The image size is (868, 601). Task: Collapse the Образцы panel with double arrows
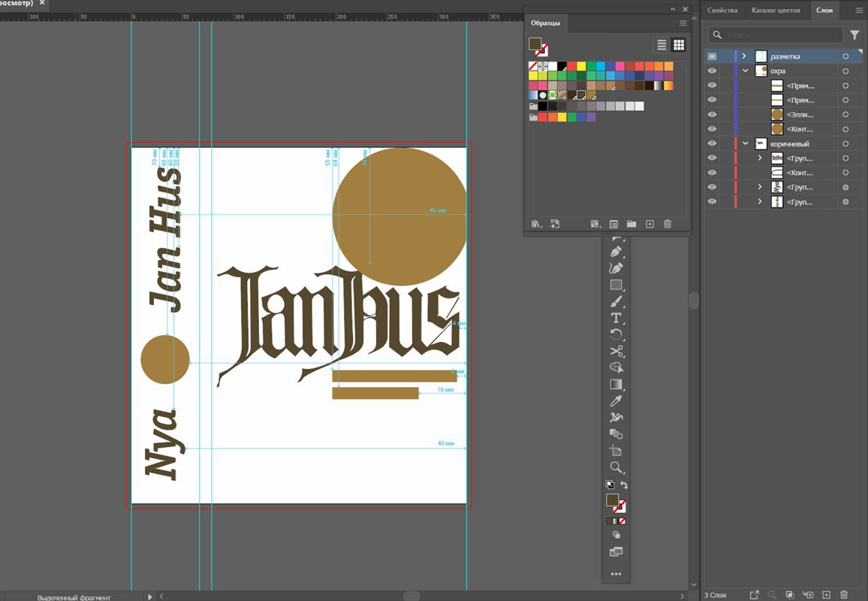(x=673, y=9)
